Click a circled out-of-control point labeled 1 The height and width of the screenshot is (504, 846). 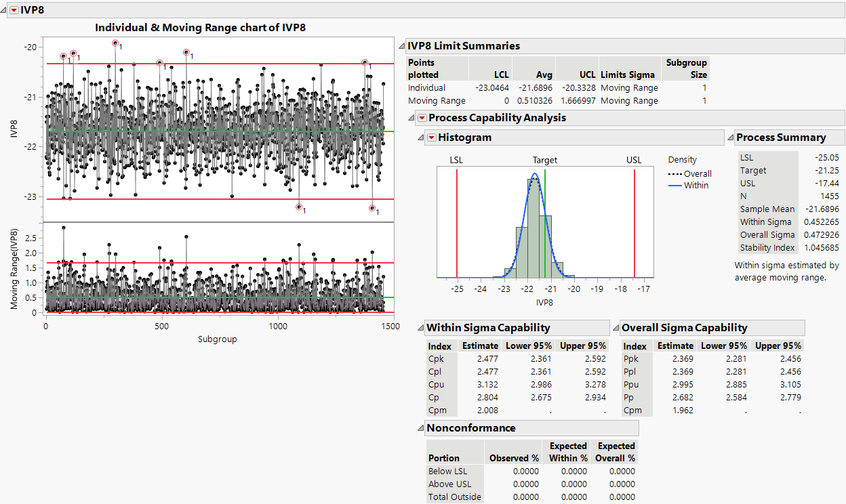(116, 43)
